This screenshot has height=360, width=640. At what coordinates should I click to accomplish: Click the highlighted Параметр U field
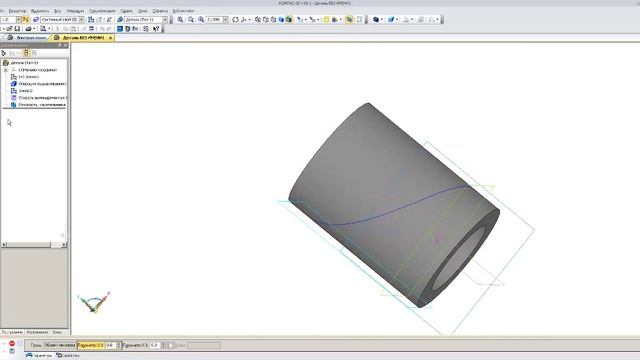[x=91, y=345]
